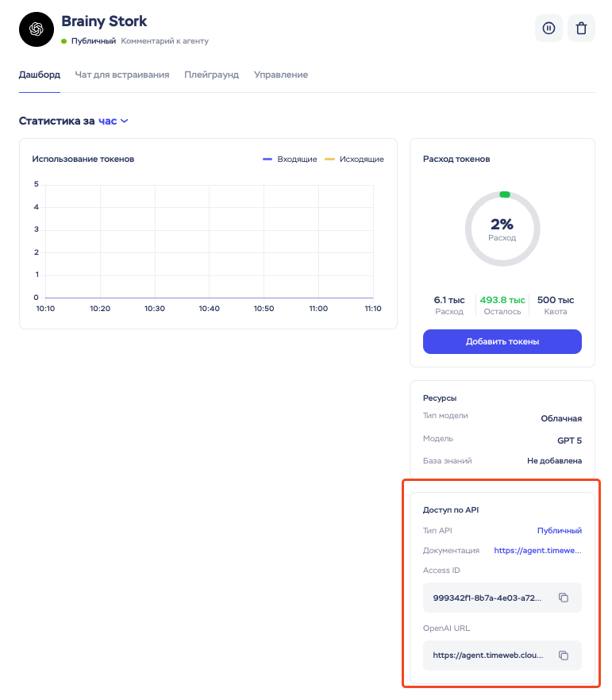This screenshot has width=612, height=700.
Task: Click the green public status dot
Action: (x=64, y=41)
